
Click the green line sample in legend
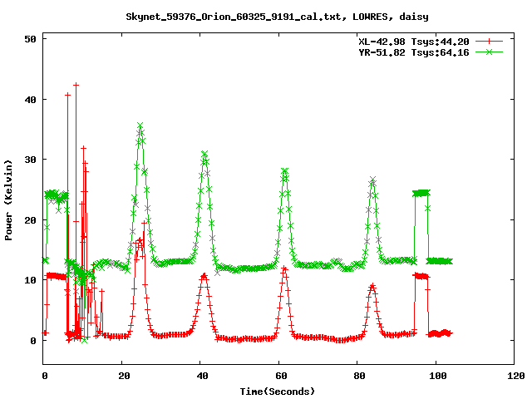[x=489, y=52]
